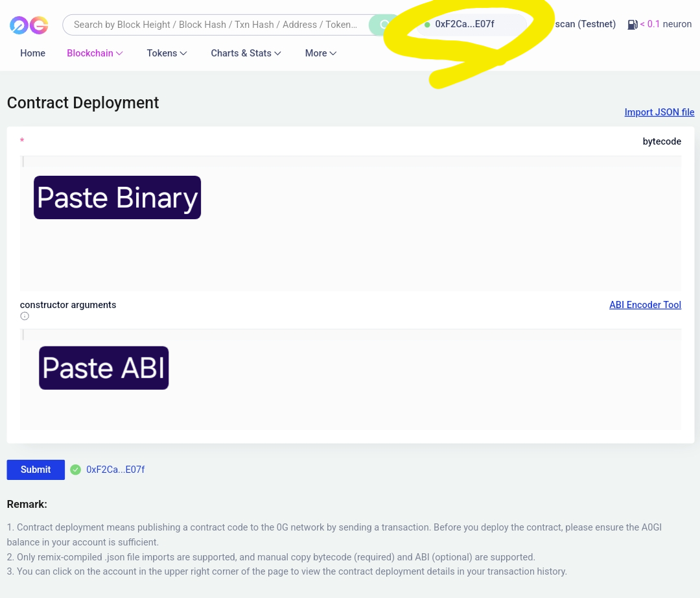This screenshot has height=598, width=700.
Task: Click inside the bytecode text area
Action: 351,223
